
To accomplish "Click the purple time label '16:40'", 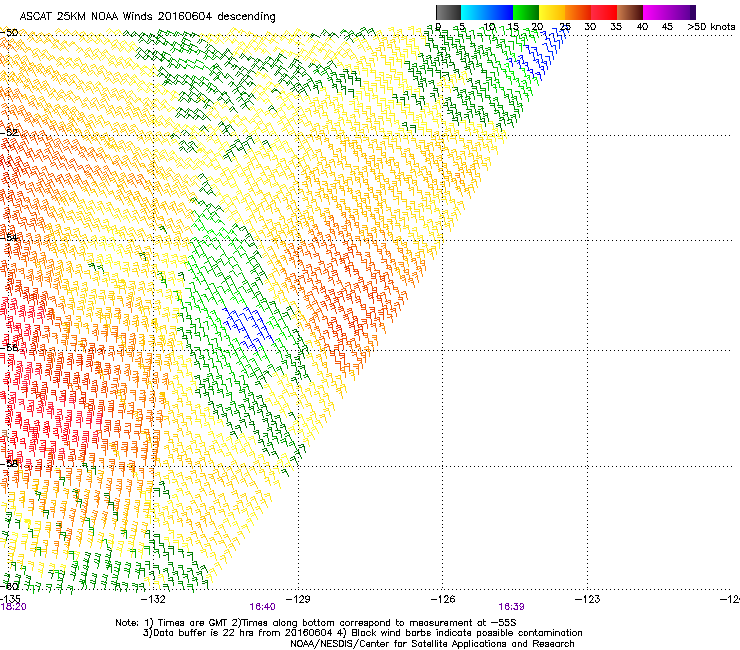I will (x=262, y=607).
